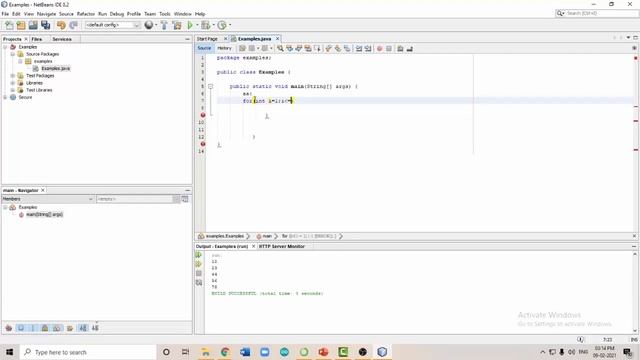Switch to the Files tab
Viewport: 640px width, 360px height.
(37, 39)
